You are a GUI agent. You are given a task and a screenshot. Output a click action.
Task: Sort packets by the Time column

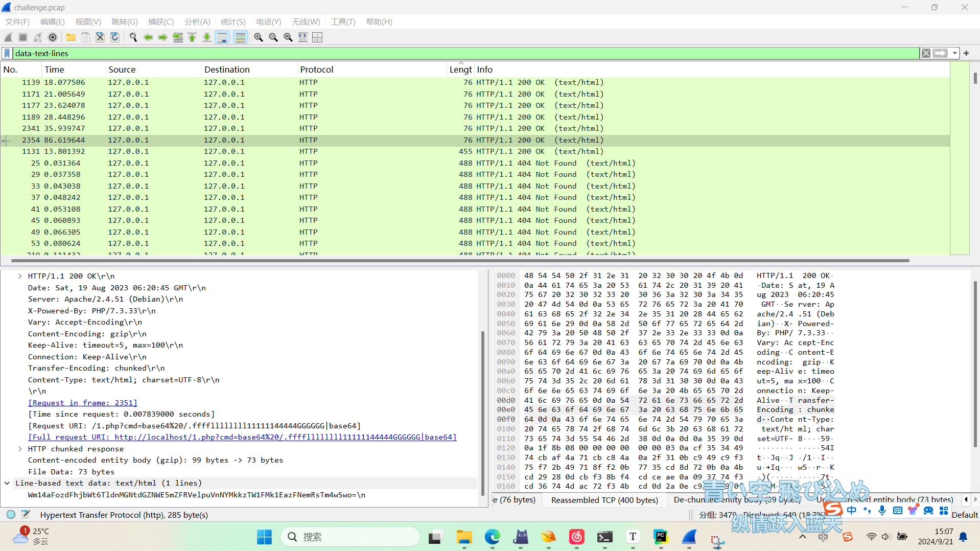click(x=73, y=70)
